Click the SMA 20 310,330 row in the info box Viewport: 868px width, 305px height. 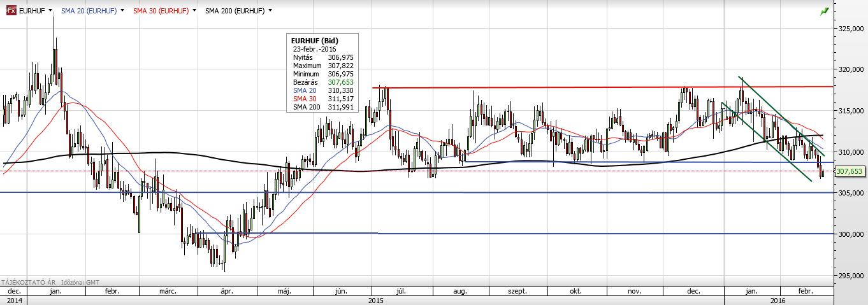pyautogui.click(x=322, y=90)
